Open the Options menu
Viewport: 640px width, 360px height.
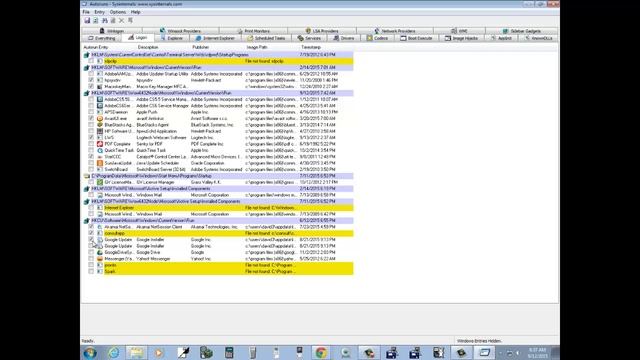tap(118, 12)
